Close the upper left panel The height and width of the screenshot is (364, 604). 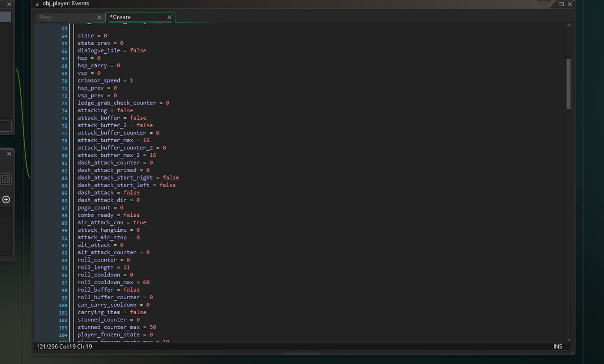tap(9, 4)
